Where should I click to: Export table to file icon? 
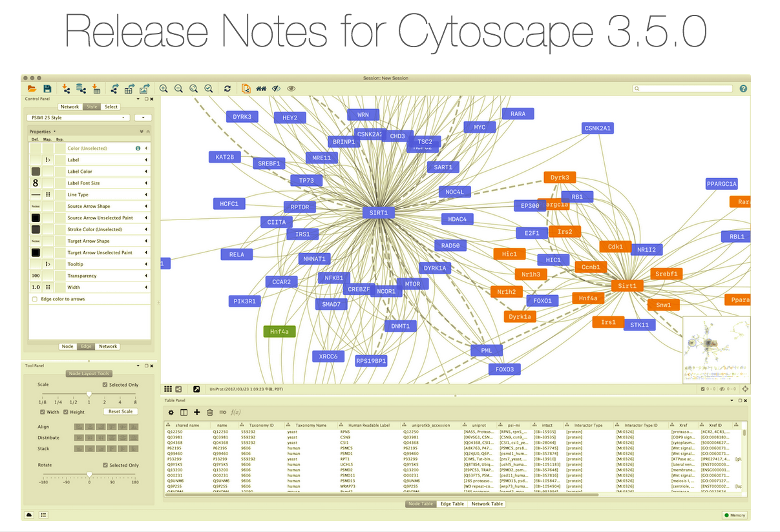pos(129,88)
